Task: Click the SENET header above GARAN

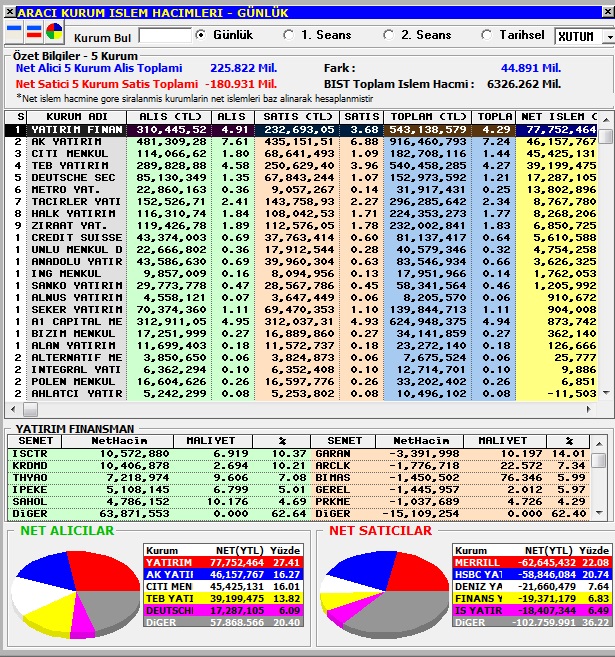Action: pos(344,441)
